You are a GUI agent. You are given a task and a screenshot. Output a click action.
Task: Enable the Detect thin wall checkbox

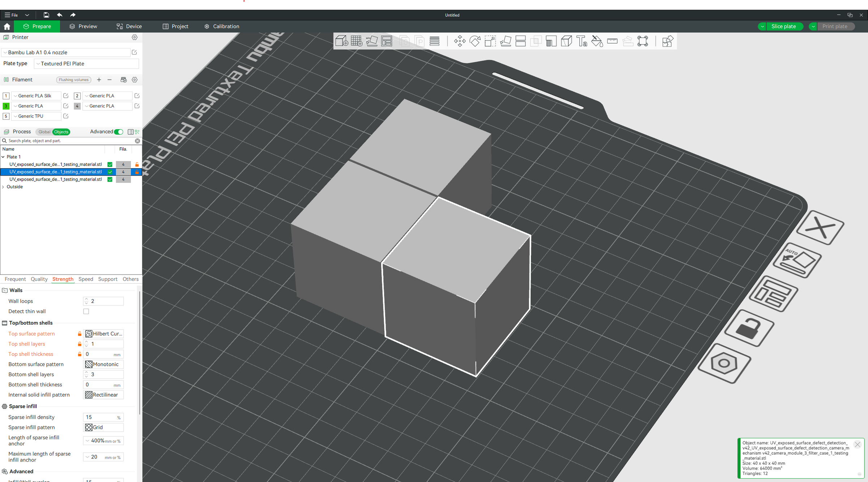click(86, 311)
